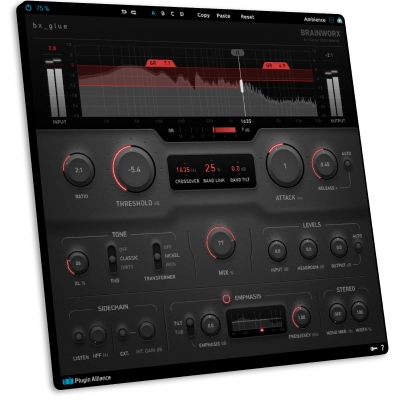Click the Copy button

coord(203,15)
